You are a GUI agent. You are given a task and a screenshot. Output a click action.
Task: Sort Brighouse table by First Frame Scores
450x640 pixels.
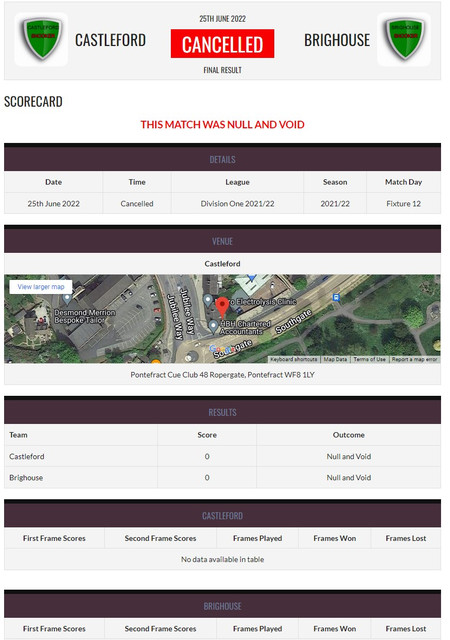point(54,629)
